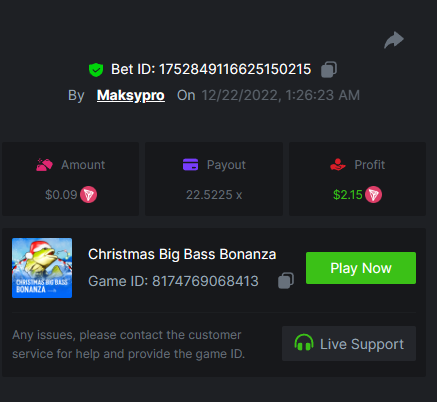Click the Christmas Big Bass Bonanza thumbnail
Image resolution: width=437 pixels, height=402 pixels.
click(42, 268)
